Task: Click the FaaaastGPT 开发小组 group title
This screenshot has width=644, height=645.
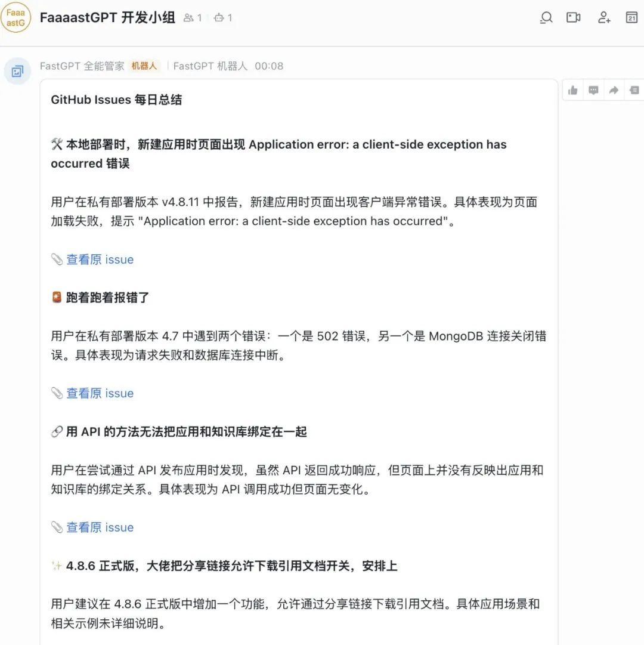Action: 107,18
